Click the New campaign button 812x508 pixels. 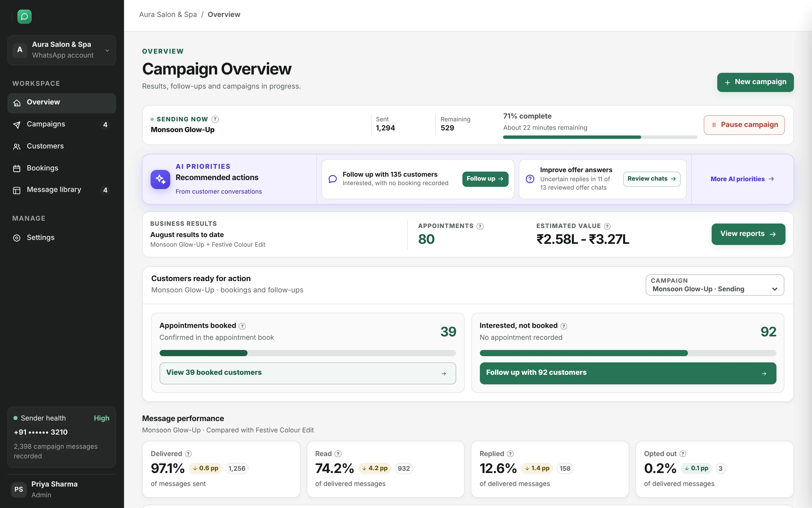755,82
